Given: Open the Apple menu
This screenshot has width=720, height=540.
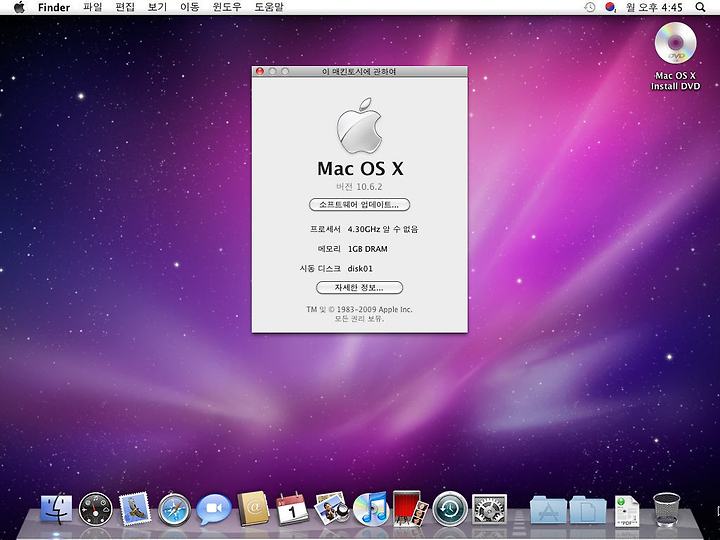Looking at the screenshot, I should pos(19,7).
